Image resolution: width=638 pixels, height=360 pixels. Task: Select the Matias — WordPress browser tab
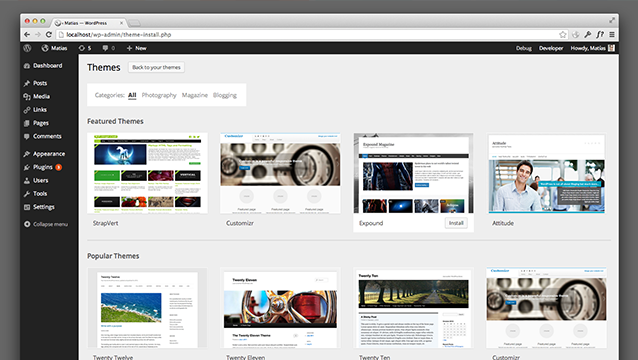point(89,23)
